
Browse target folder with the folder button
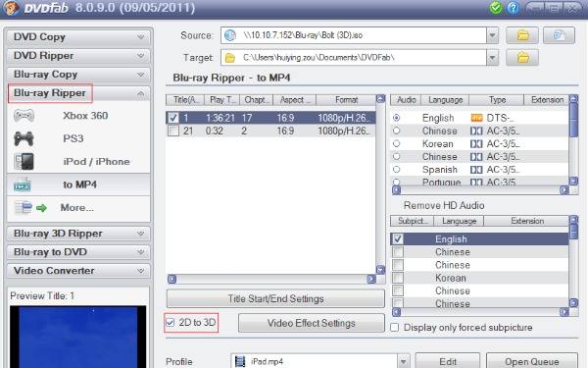point(522,58)
